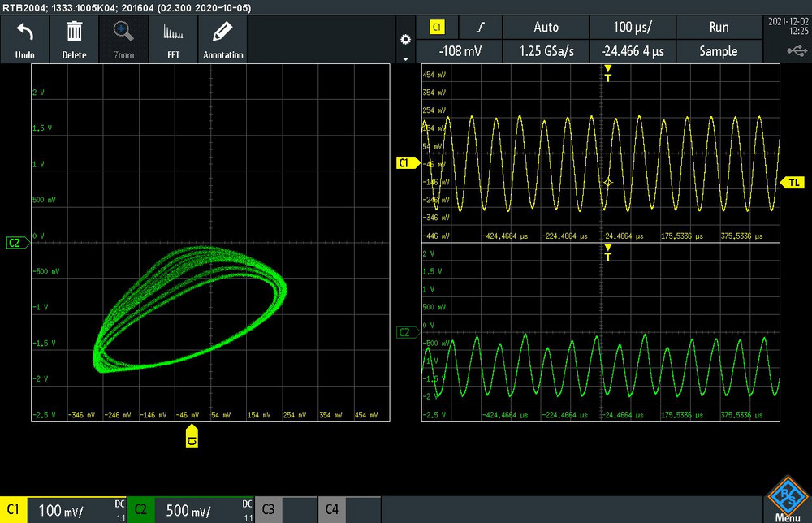Edit the -108 mV trigger level
The width and height of the screenshot is (812, 523).
point(460,51)
